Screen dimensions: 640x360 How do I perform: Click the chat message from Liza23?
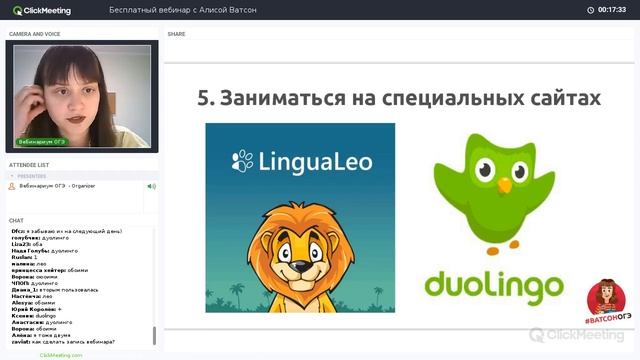[x=27, y=244]
